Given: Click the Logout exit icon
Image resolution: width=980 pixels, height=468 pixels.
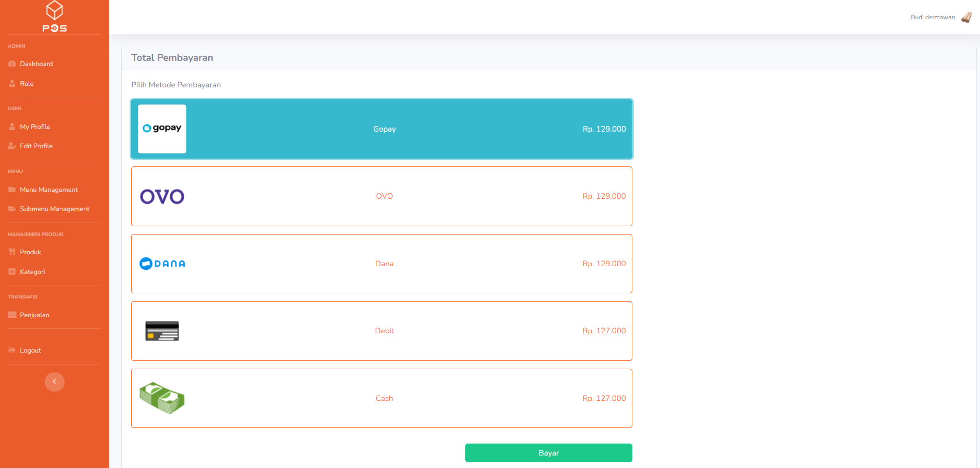Looking at the screenshot, I should (12, 350).
